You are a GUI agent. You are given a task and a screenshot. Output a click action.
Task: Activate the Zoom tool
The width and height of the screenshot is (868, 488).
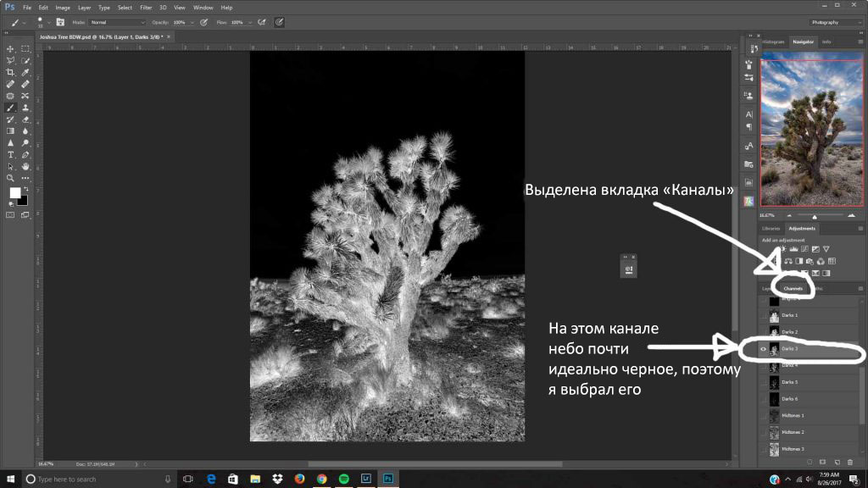point(11,178)
